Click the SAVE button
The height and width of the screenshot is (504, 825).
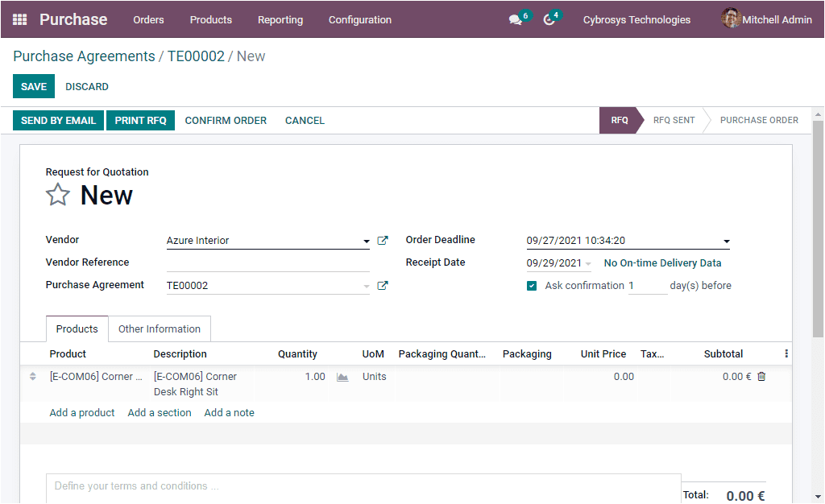(33, 86)
